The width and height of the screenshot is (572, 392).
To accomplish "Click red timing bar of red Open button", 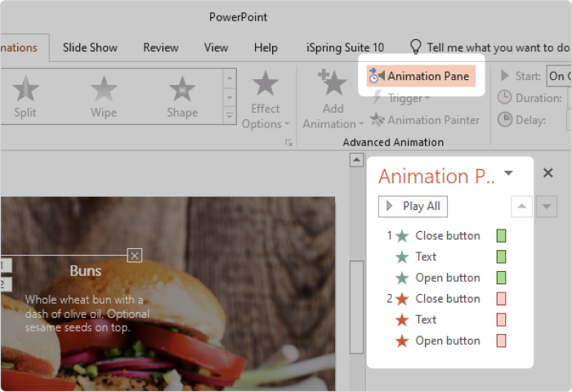I will pos(501,341).
